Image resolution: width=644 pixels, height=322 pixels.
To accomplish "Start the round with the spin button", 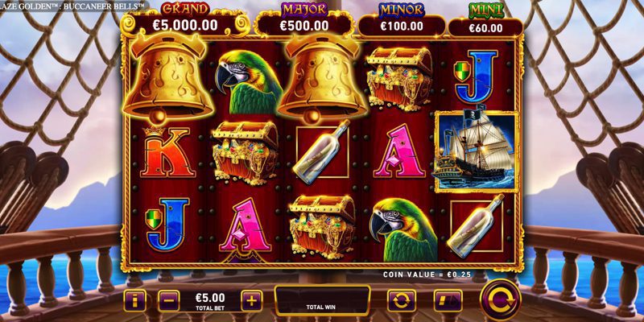I will point(500,299).
